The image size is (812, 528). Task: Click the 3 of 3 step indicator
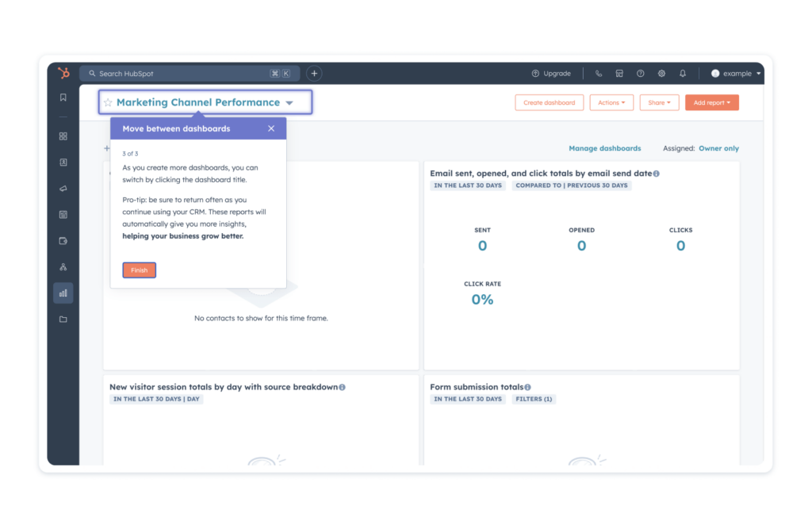pos(130,154)
